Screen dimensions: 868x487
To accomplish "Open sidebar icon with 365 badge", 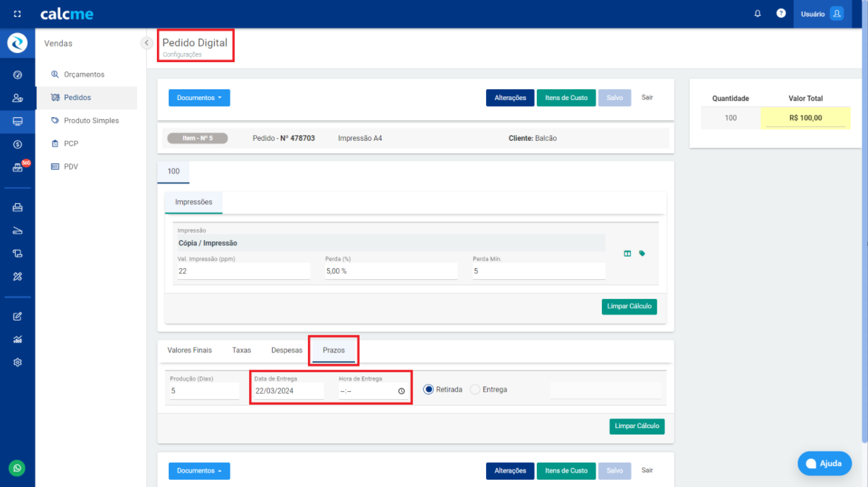I will 18,167.
